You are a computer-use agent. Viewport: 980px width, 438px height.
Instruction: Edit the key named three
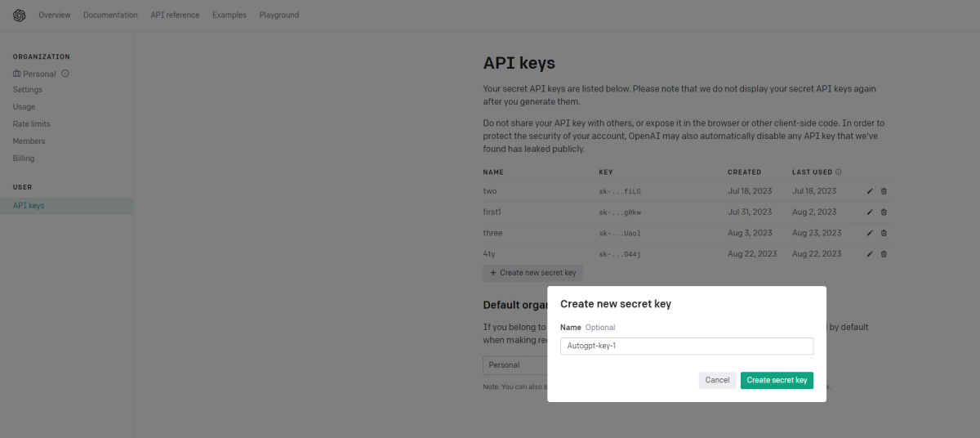click(870, 233)
